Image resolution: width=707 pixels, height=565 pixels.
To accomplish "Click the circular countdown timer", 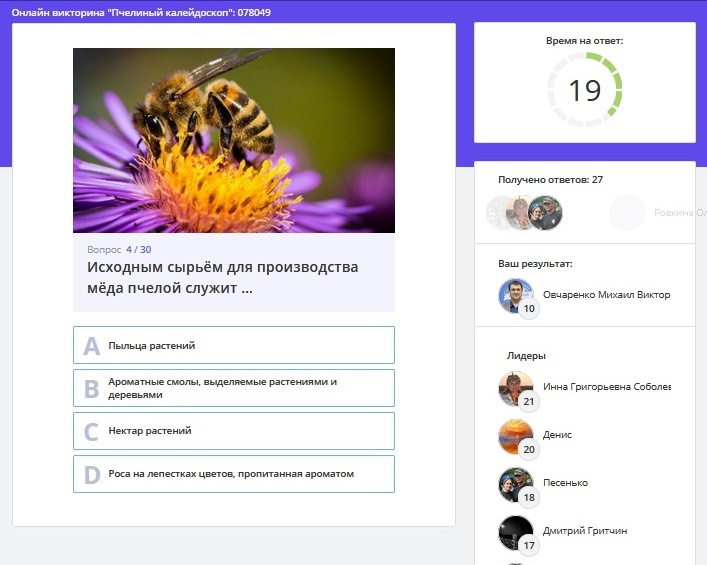I will click(x=584, y=91).
